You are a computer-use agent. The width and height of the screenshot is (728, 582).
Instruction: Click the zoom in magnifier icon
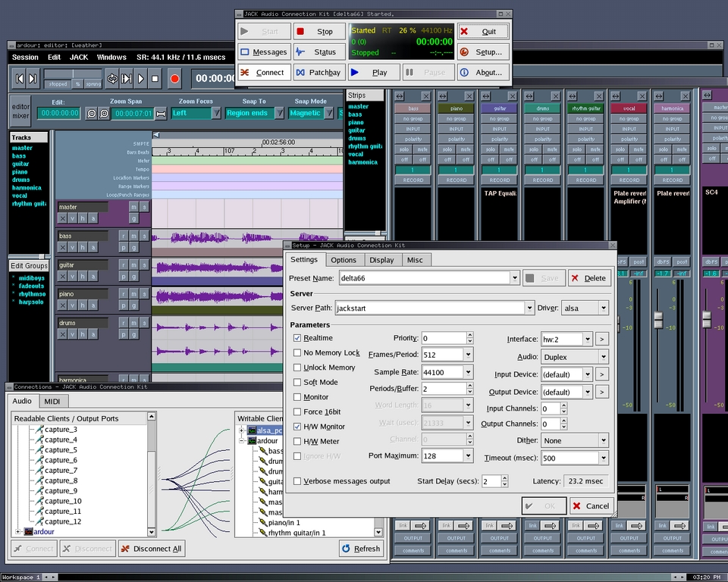pos(102,114)
